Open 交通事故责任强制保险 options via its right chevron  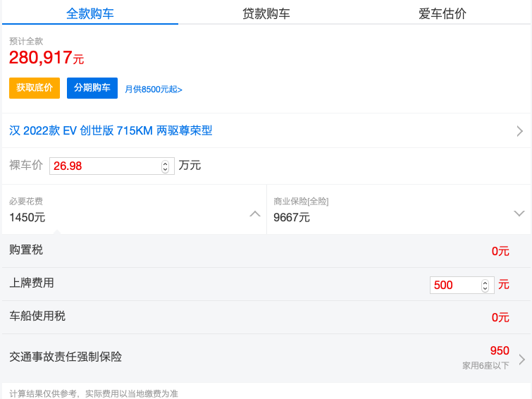point(522,360)
